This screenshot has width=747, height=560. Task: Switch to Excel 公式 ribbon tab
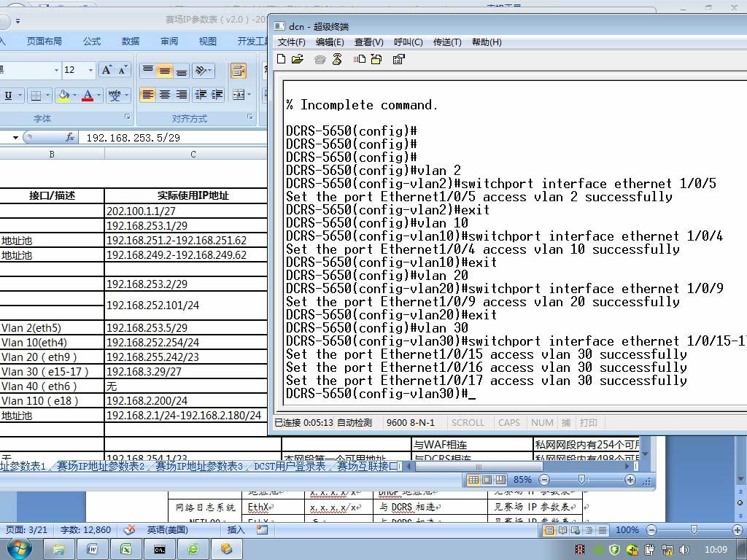pyautogui.click(x=92, y=42)
